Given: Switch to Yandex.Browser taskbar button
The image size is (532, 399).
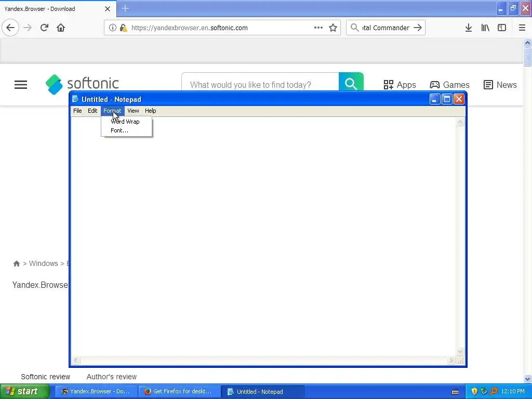Looking at the screenshot, I should (x=96, y=391).
